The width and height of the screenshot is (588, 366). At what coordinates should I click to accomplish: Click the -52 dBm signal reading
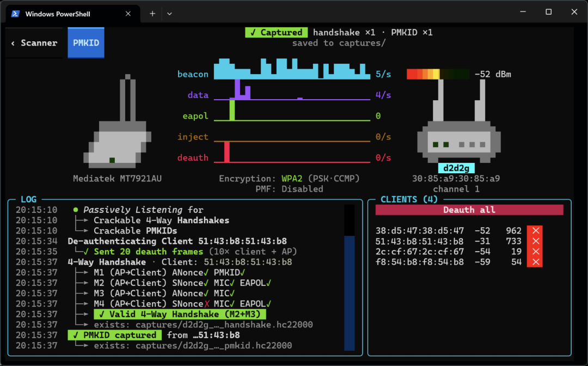tap(493, 74)
